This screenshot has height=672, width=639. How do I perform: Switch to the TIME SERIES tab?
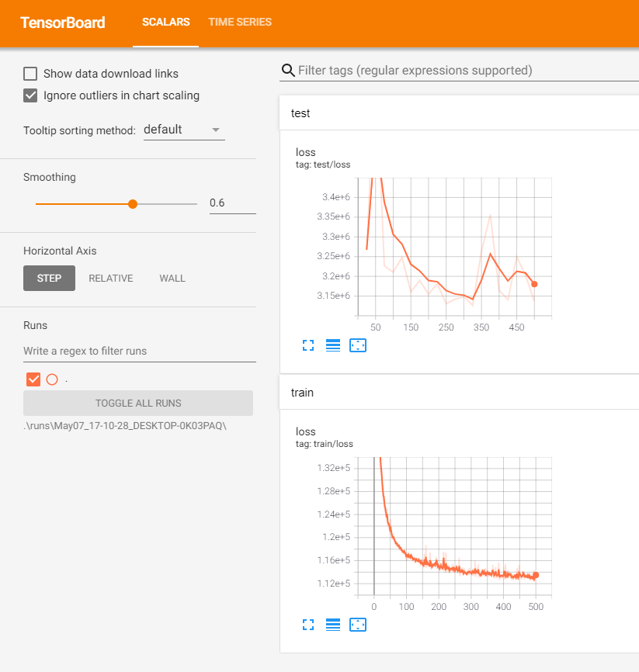(x=239, y=22)
